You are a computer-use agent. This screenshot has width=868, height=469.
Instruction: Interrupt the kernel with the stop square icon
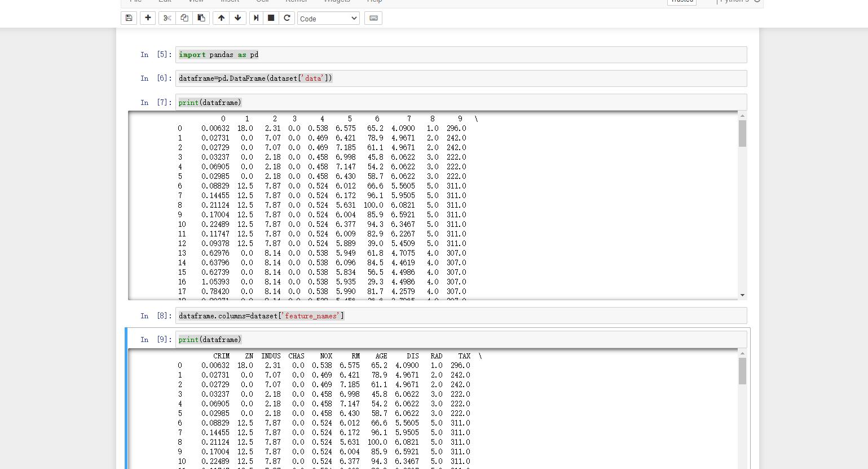point(271,18)
